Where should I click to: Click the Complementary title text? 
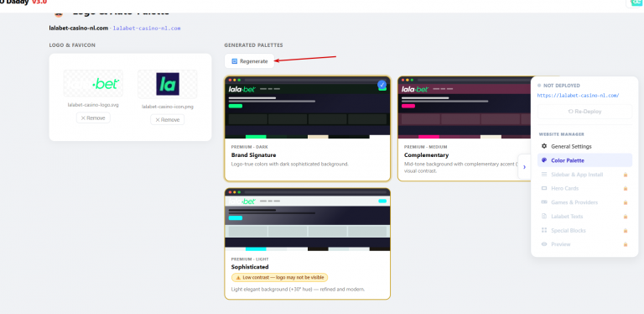[x=426, y=155]
